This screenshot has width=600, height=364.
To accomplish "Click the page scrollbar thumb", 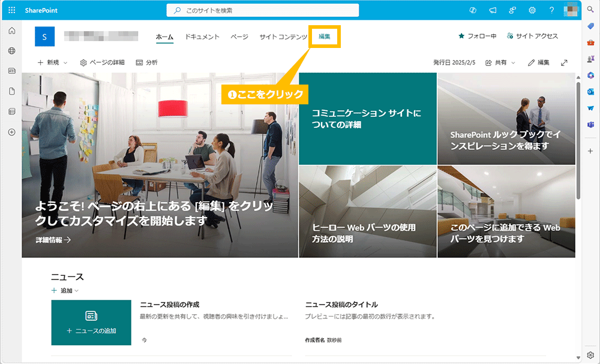I will click(x=578, y=140).
